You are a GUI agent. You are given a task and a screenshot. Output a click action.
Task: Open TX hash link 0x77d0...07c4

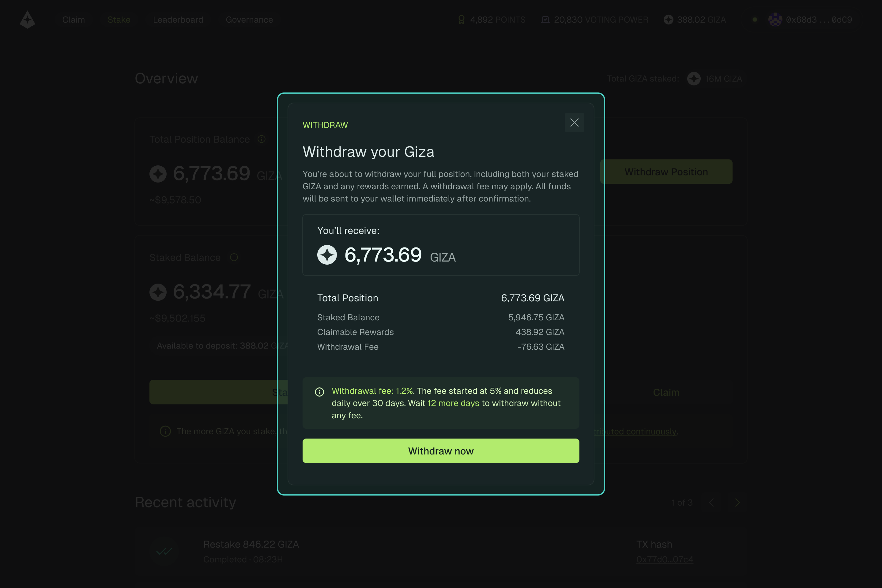click(x=665, y=559)
